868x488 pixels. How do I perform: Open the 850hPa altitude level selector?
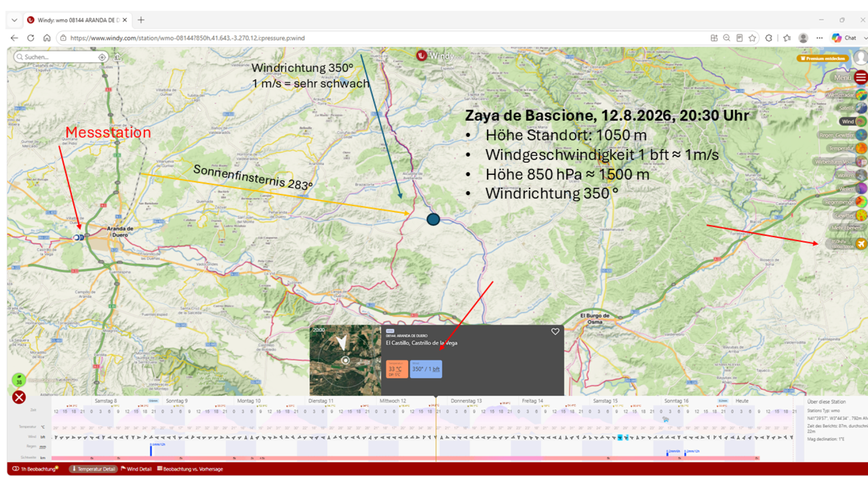tap(846, 244)
